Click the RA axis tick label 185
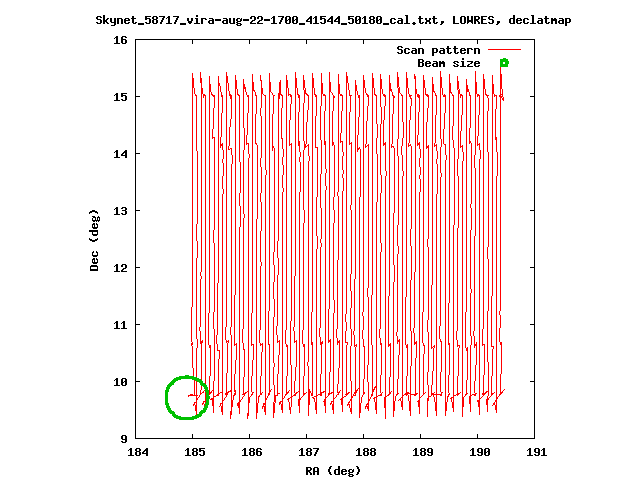This screenshot has height=480, width=640. 195,452
